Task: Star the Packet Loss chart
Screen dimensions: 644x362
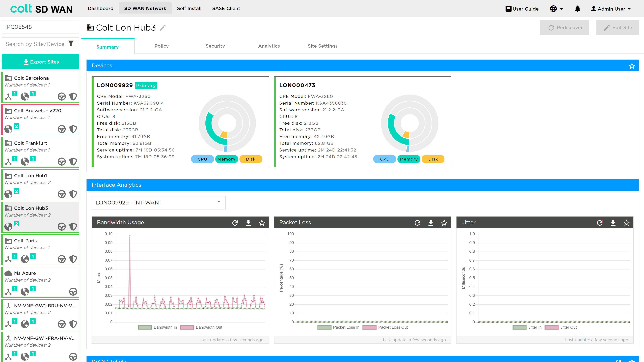Action: click(444, 223)
